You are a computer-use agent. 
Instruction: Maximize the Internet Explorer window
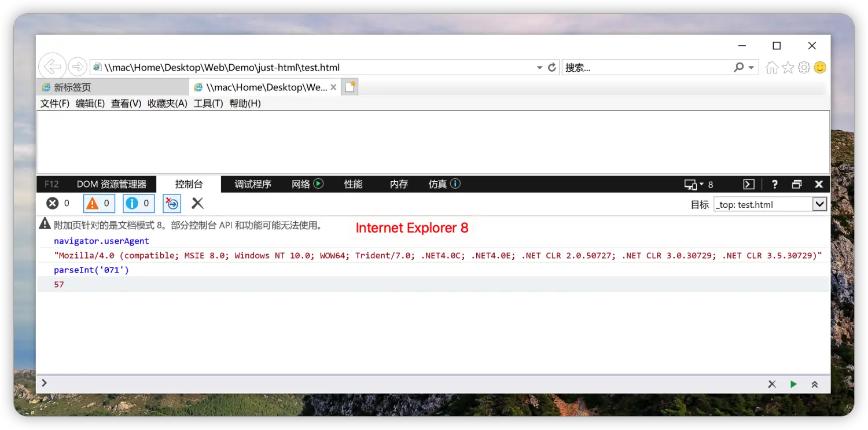(x=777, y=46)
